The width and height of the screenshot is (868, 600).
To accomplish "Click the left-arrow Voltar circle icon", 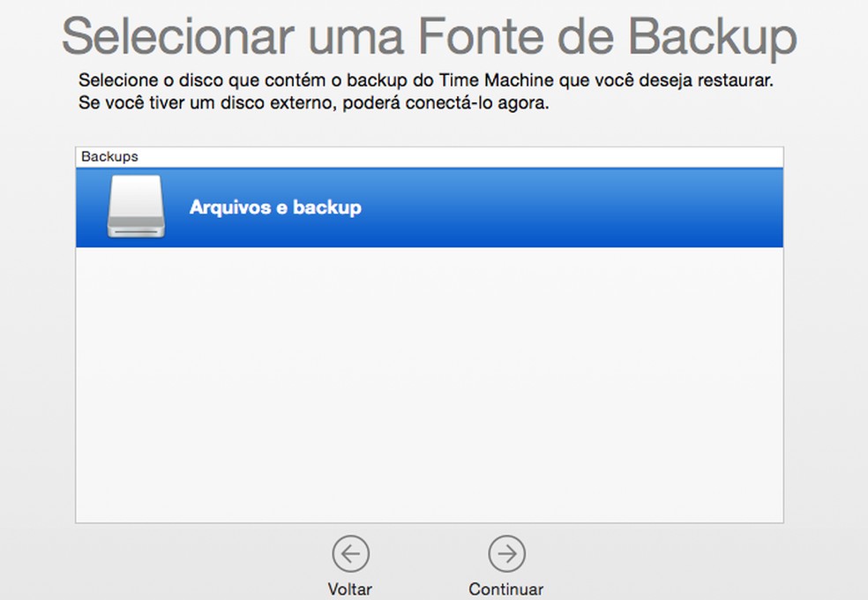I will (350, 554).
